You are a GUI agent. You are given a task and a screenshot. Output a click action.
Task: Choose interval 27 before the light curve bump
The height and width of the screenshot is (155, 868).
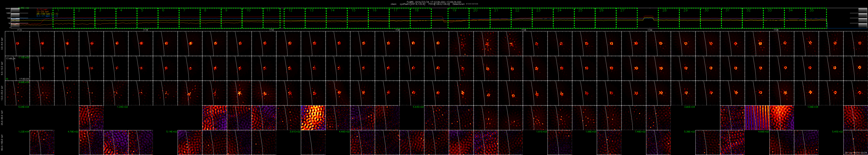(x=626, y=18)
